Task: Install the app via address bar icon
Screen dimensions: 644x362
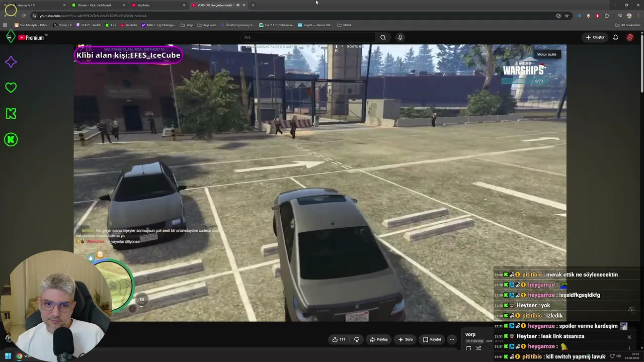Action: coord(558,16)
